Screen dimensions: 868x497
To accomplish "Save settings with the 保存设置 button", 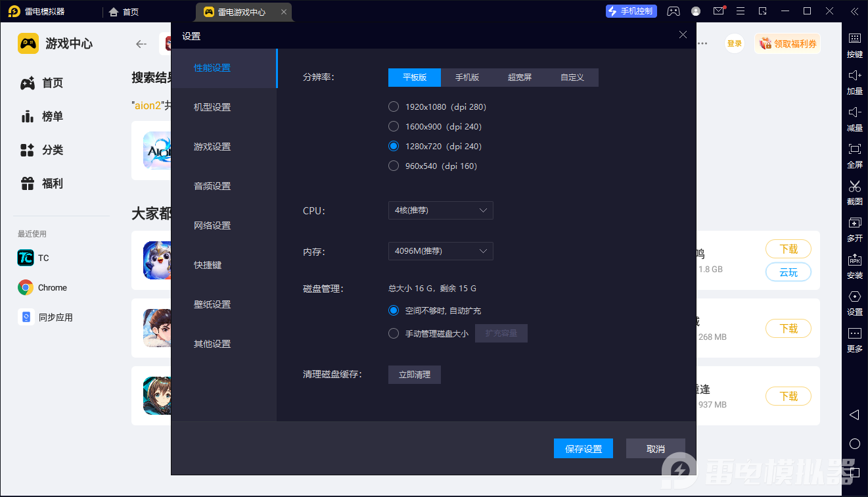I will [583, 448].
